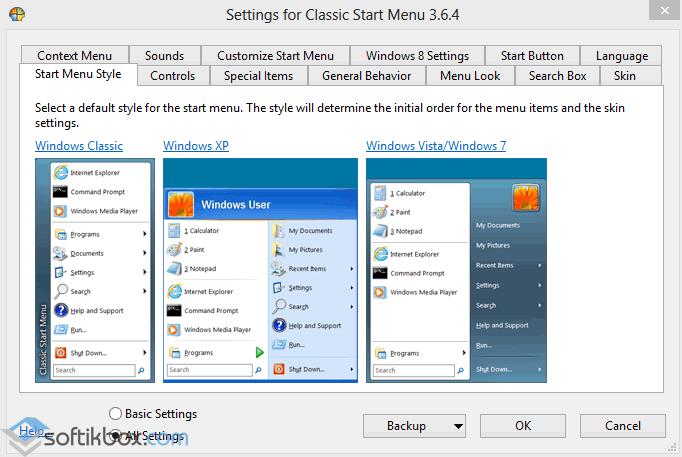Click the Shut Down icon in XP preview
The width and height of the screenshot is (682, 457).
pos(278,369)
